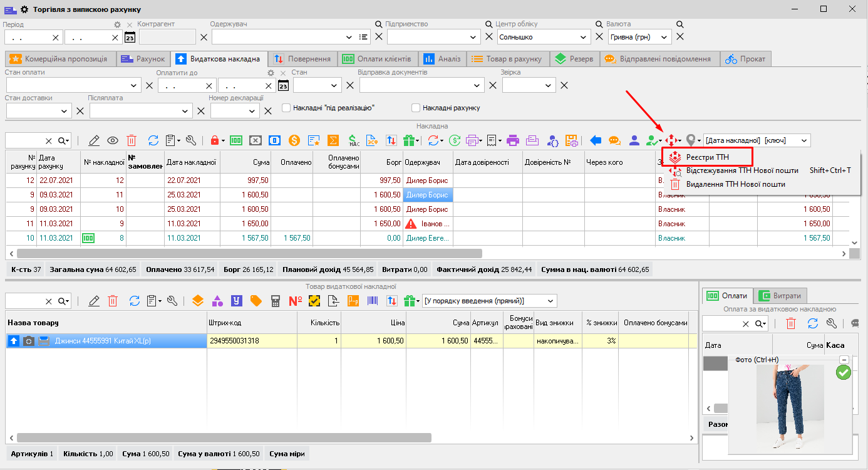
Task: Click the blue left arrow icon
Action: pos(596,140)
